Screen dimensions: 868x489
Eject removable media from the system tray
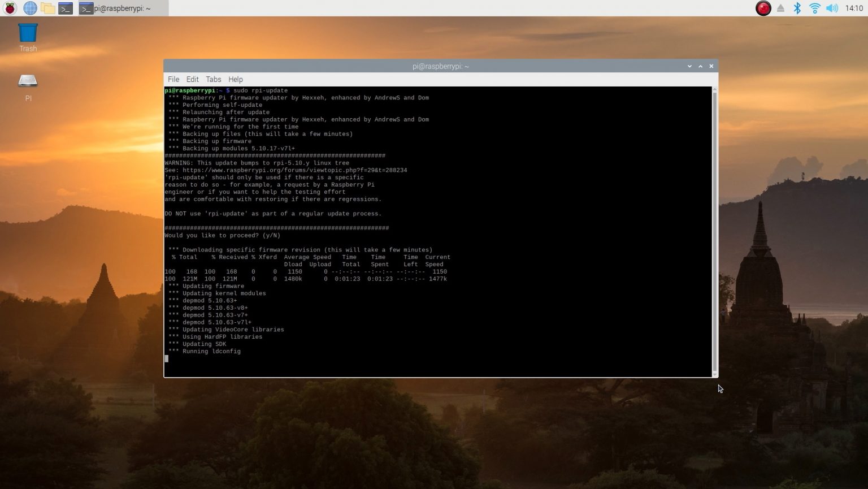pos(781,8)
